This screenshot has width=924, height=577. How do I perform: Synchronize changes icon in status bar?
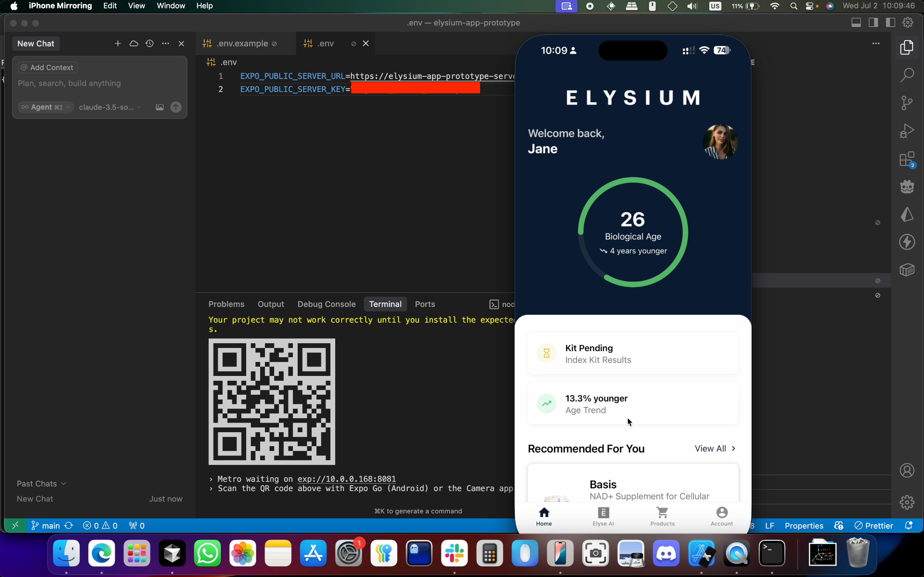click(69, 526)
